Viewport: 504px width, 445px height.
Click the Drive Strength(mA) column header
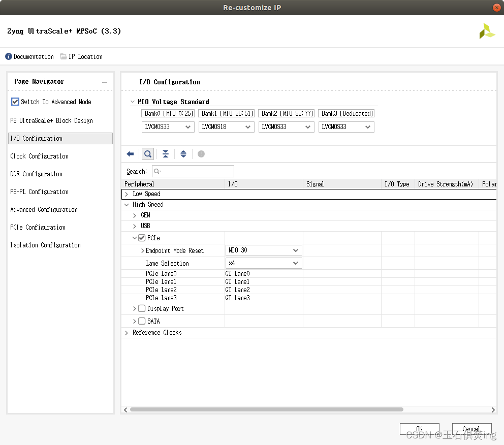pyautogui.click(x=447, y=184)
